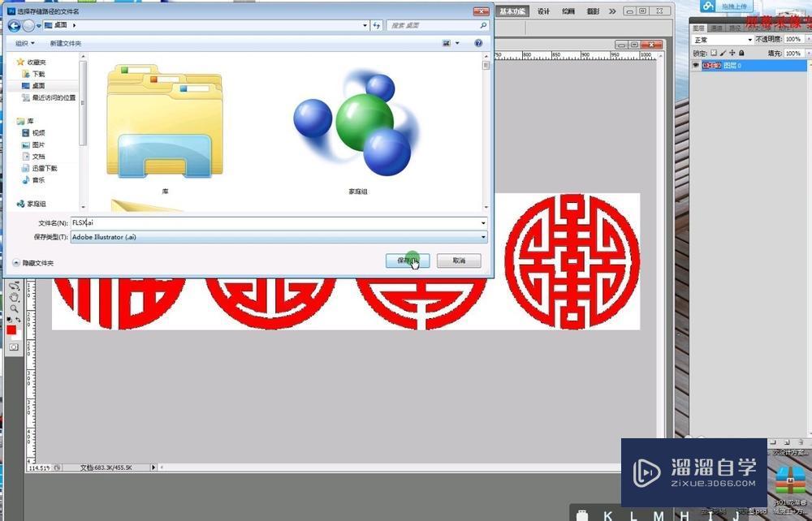
Task: Click the 保存 button
Action: (408, 260)
